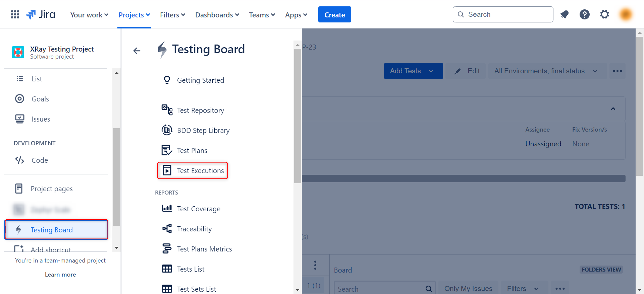Open the settings gear icon
The image size is (644, 294).
pyautogui.click(x=604, y=14)
